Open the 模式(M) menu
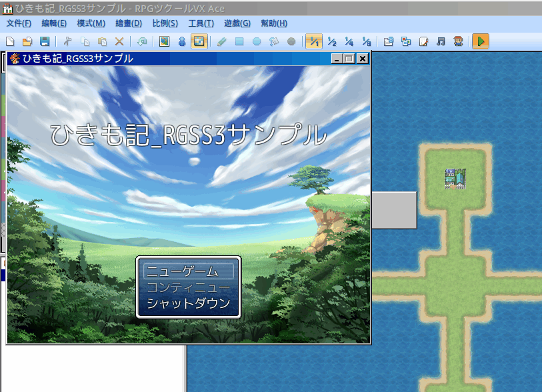The width and height of the screenshot is (542, 392). pos(91,23)
